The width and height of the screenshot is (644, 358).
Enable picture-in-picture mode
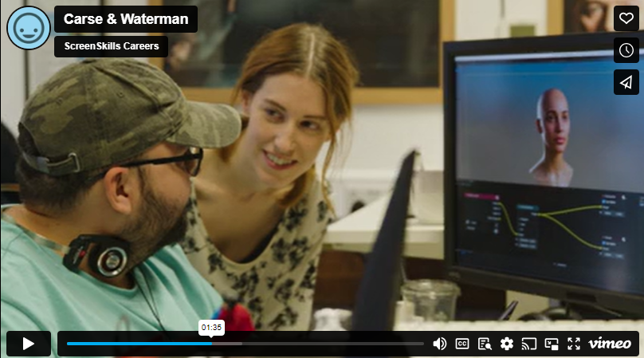(x=551, y=344)
